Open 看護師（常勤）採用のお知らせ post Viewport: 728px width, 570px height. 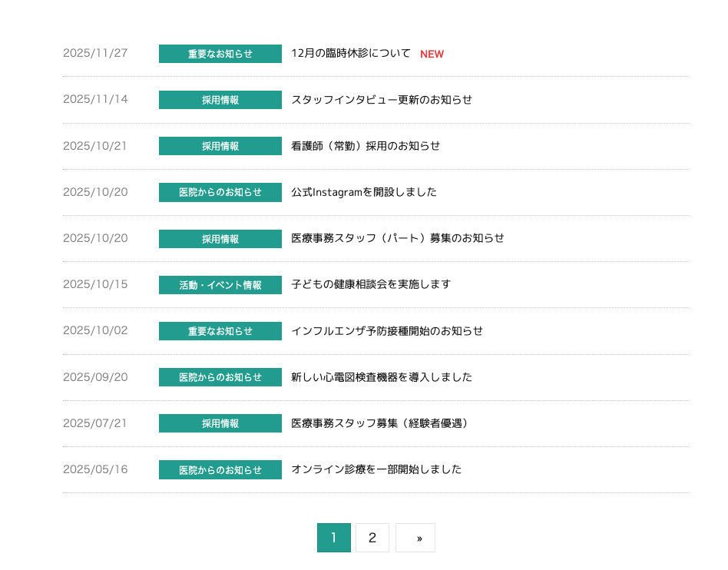pos(366,146)
